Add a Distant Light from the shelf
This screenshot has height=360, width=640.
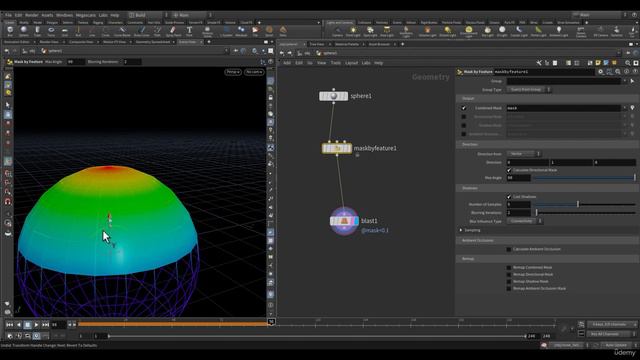(x=447, y=31)
